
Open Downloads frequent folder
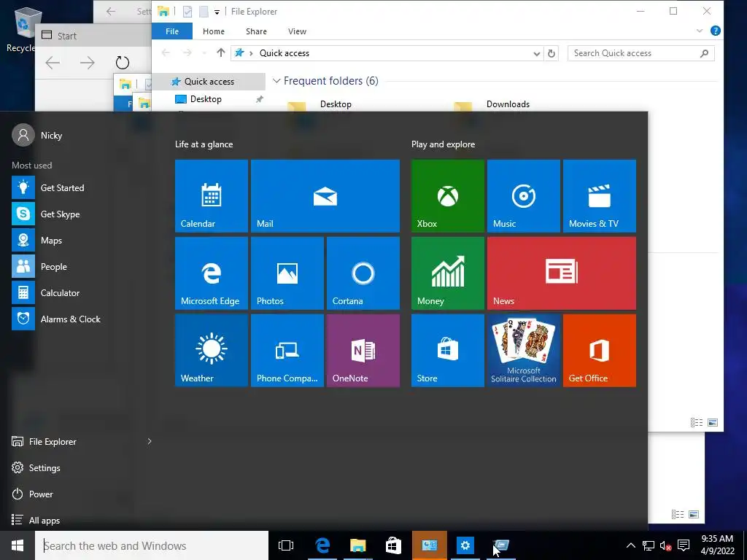508,104
